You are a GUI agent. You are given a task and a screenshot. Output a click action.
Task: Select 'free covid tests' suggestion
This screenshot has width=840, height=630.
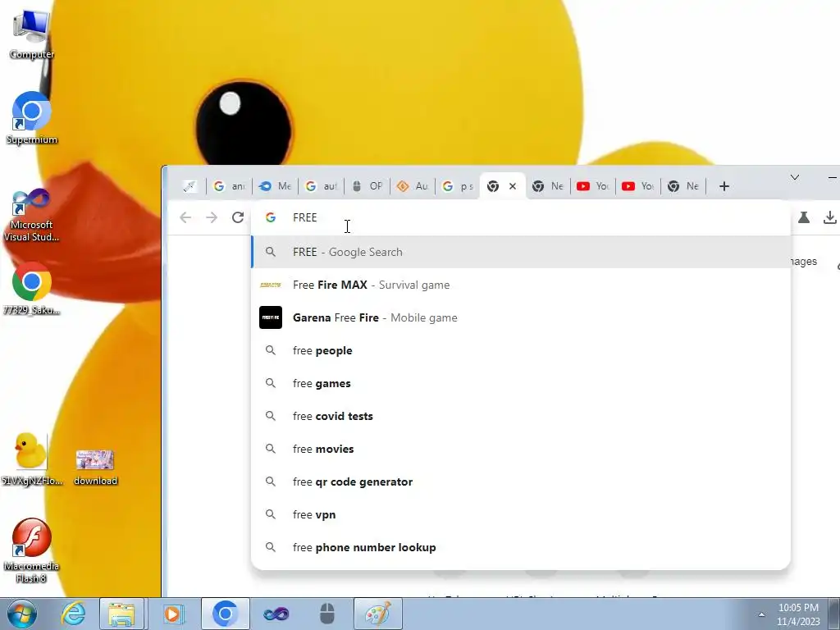tap(521, 416)
